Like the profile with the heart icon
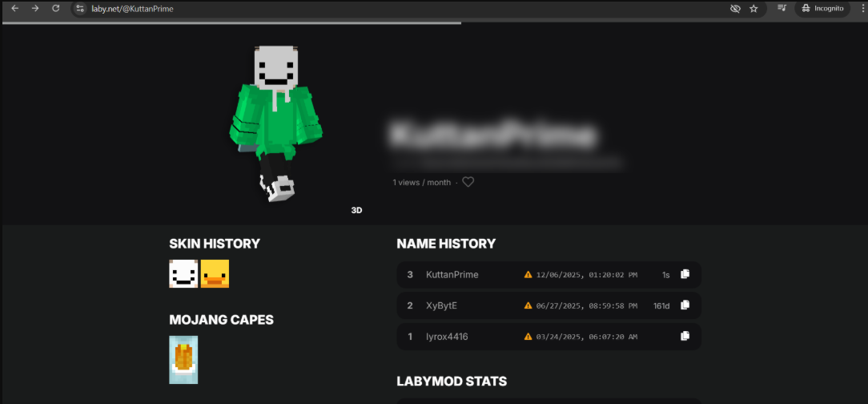The width and height of the screenshot is (868, 404). 468,182
